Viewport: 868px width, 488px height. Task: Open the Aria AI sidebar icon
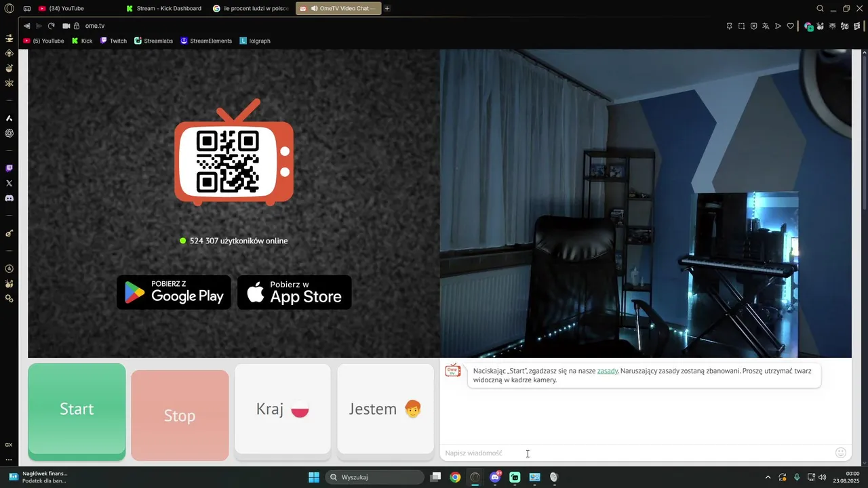(x=9, y=118)
